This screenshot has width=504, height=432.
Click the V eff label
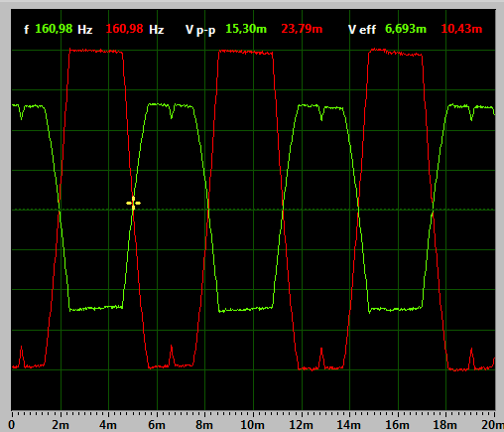click(x=362, y=29)
